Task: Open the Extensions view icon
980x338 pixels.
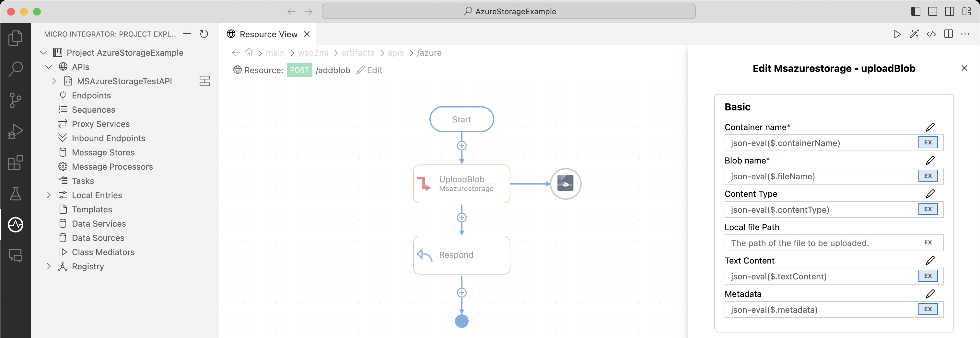Action: 15,162
